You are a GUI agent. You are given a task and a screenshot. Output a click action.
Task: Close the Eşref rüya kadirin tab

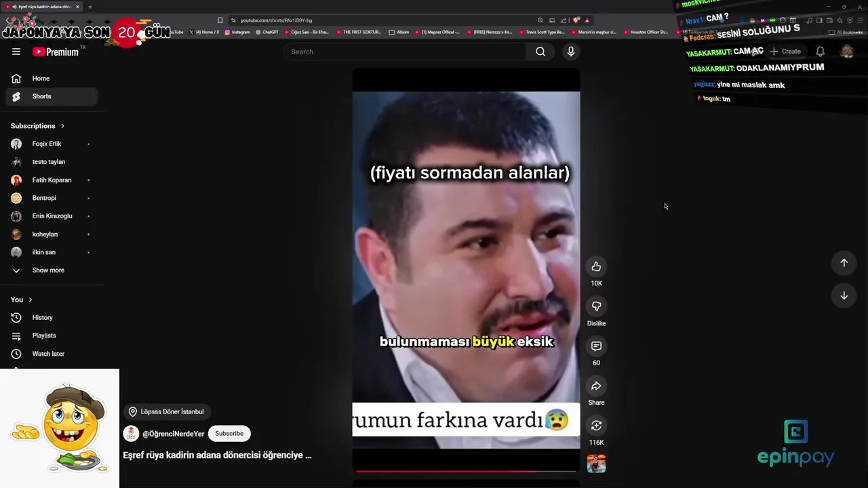tap(77, 7)
